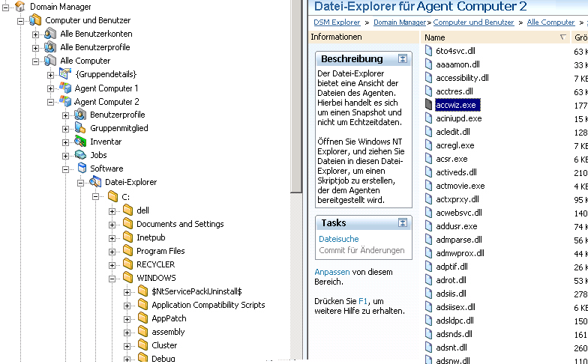588x364 pixels.
Task: Click the Dateisuche task link
Action: pyautogui.click(x=339, y=239)
